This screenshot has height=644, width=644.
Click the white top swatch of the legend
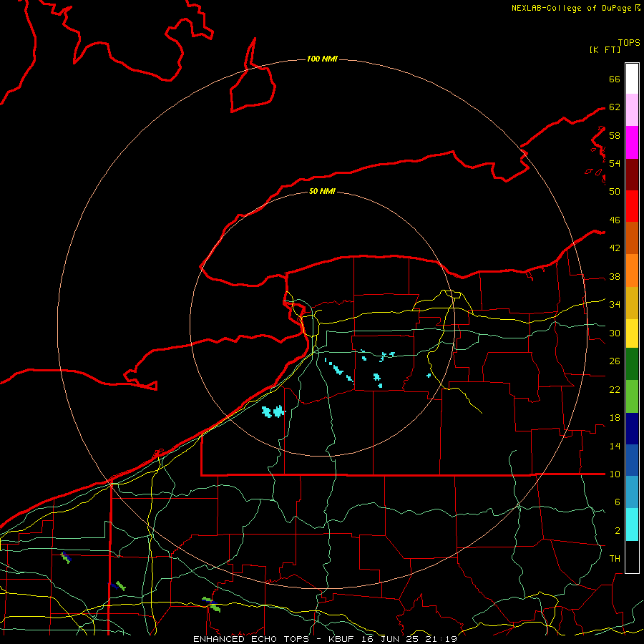tap(632, 79)
